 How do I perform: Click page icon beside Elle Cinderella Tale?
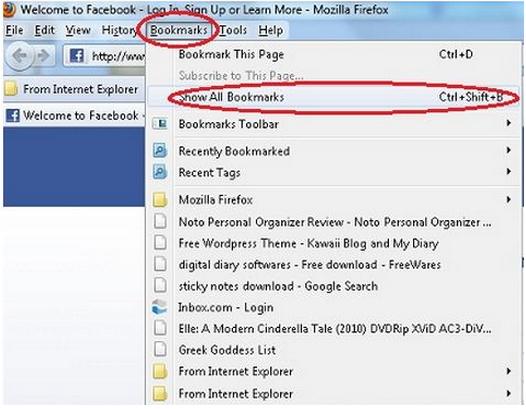pos(160,328)
